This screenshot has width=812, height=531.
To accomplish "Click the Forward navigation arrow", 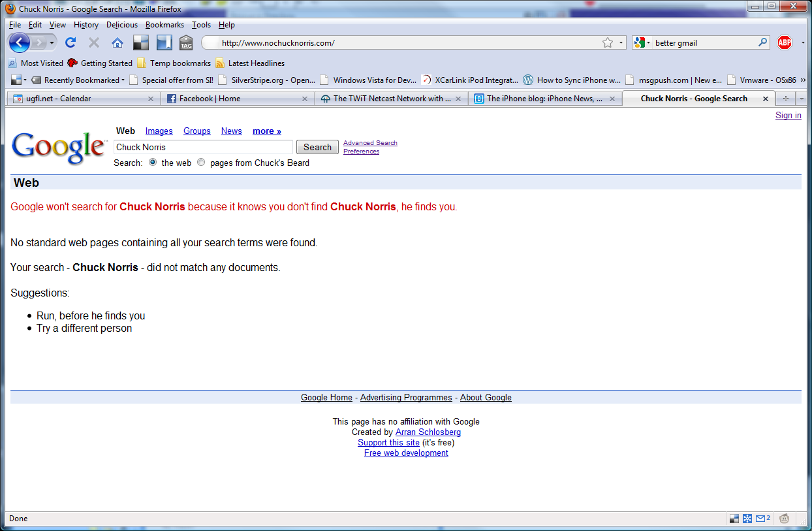I will click(39, 43).
